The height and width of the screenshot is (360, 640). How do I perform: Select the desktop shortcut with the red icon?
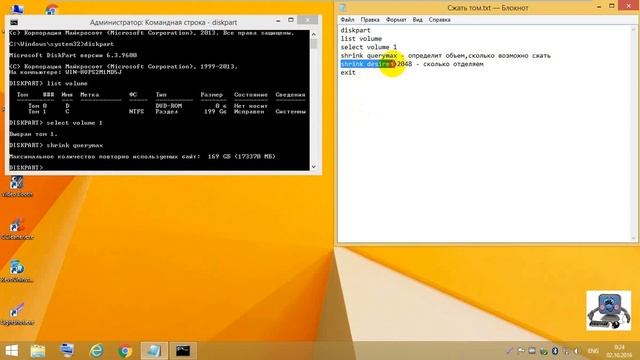coord(17,229)
